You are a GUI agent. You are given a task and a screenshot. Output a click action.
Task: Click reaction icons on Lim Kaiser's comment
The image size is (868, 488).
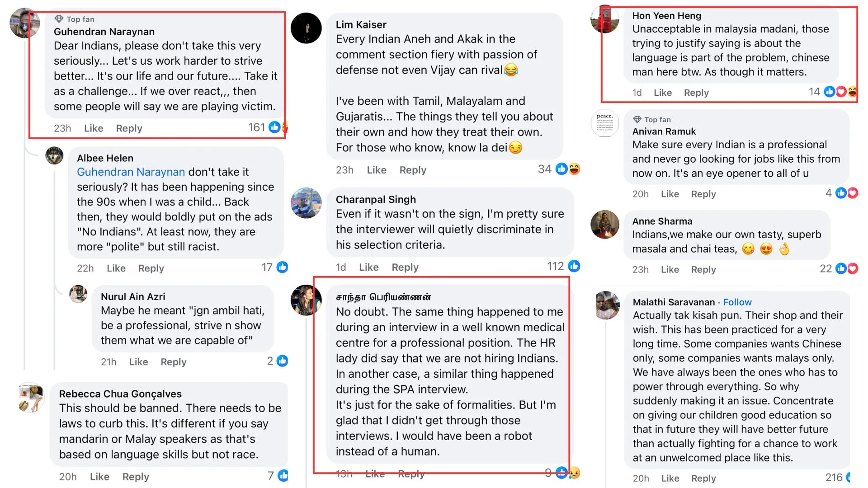568,169
